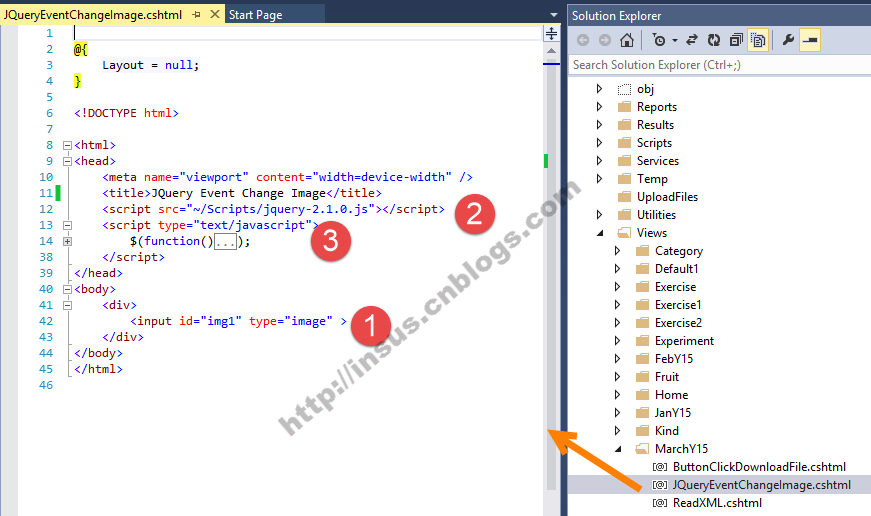This screenshot has width=871, height=516.
Task: Collapse the head tag outline at line 9
Action: tap(67, 162)
